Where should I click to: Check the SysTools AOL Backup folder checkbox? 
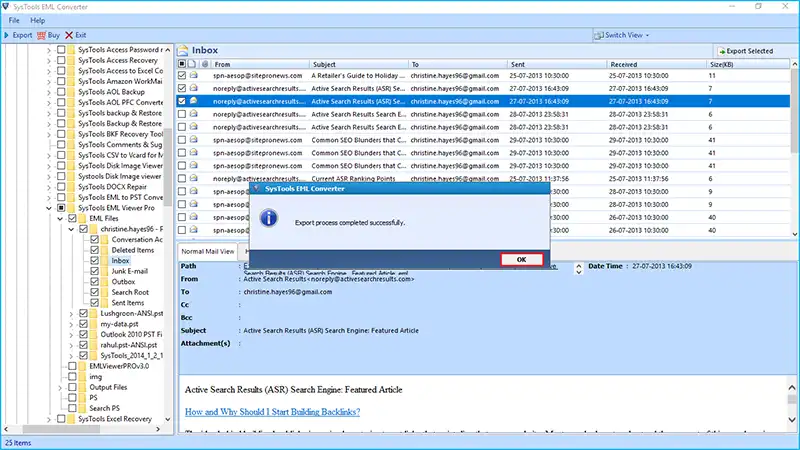61,92
